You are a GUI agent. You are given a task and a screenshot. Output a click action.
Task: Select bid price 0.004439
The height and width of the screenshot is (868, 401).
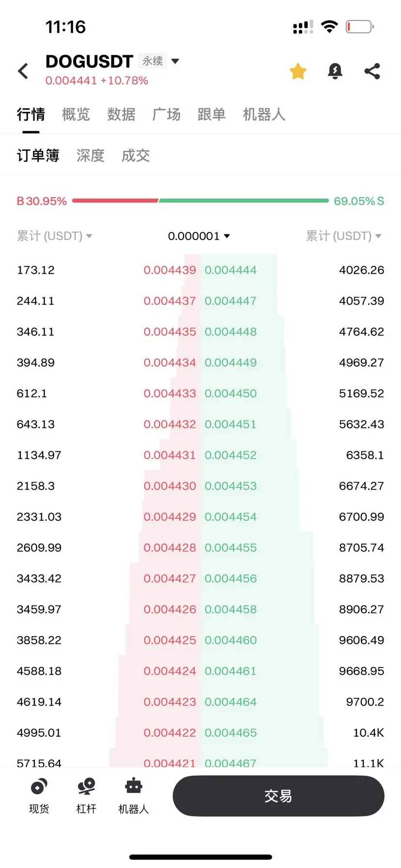[x=170, y=270]
